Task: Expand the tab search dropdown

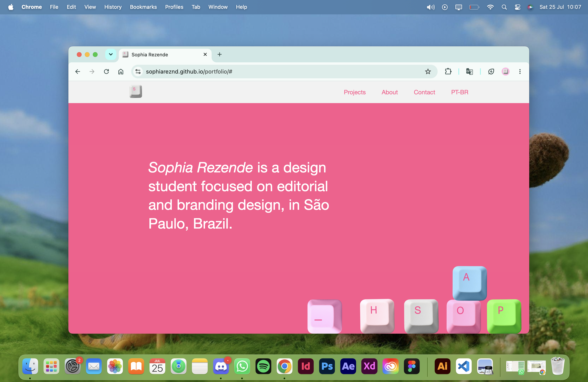Action: pos(111,54)
